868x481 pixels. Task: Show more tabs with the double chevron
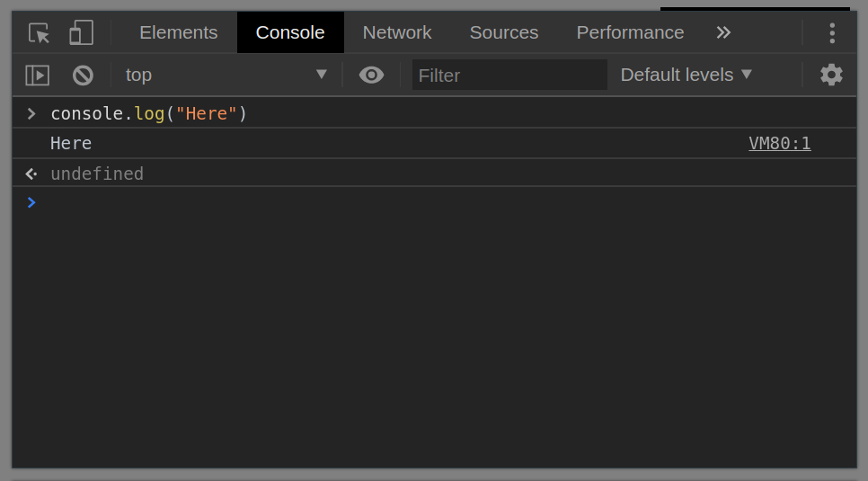tap(723, 32)
